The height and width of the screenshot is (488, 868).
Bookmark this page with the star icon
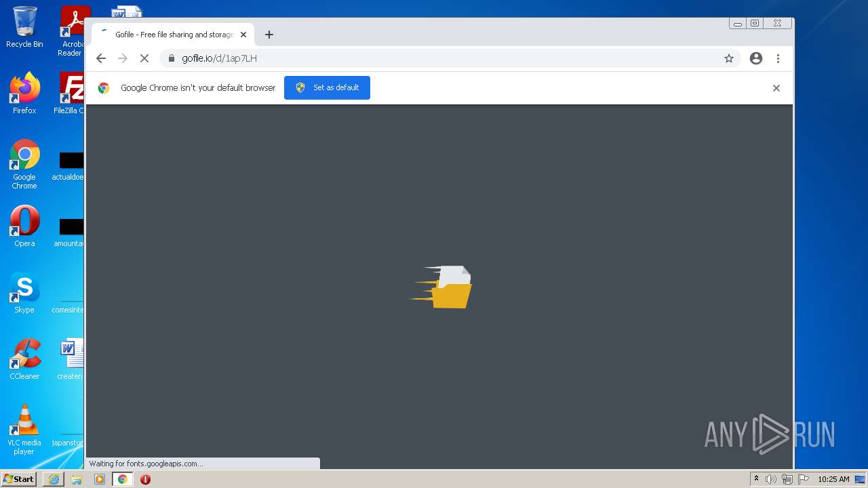point(729,58)
